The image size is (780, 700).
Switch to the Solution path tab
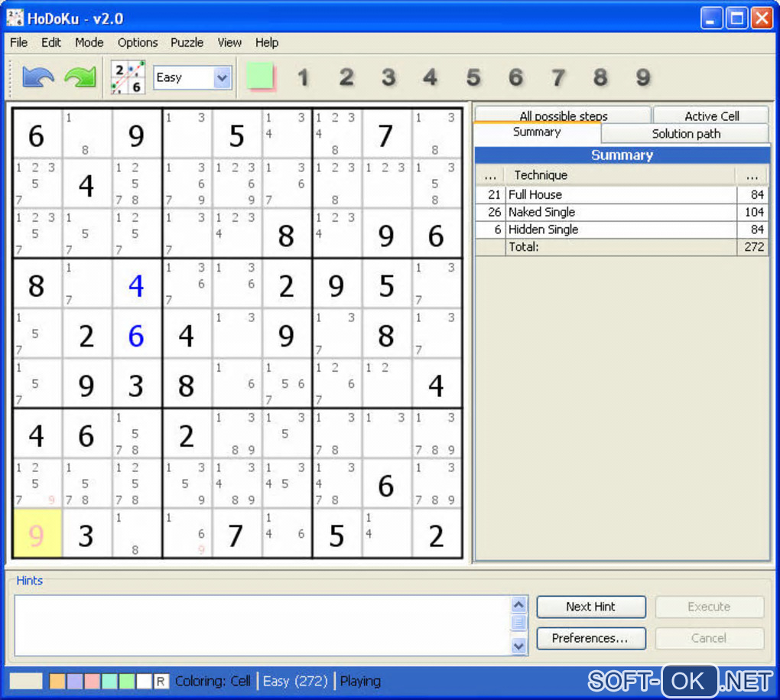point(686,133)
